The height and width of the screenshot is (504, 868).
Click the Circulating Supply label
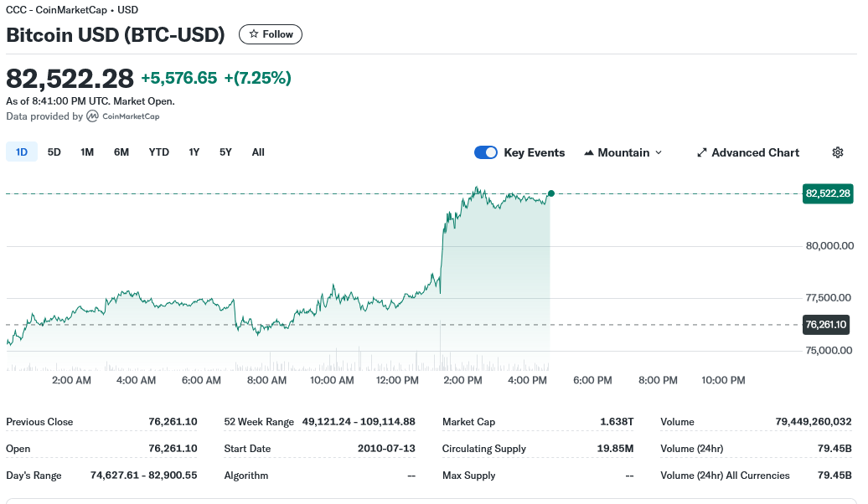click(x=483, y=449)
